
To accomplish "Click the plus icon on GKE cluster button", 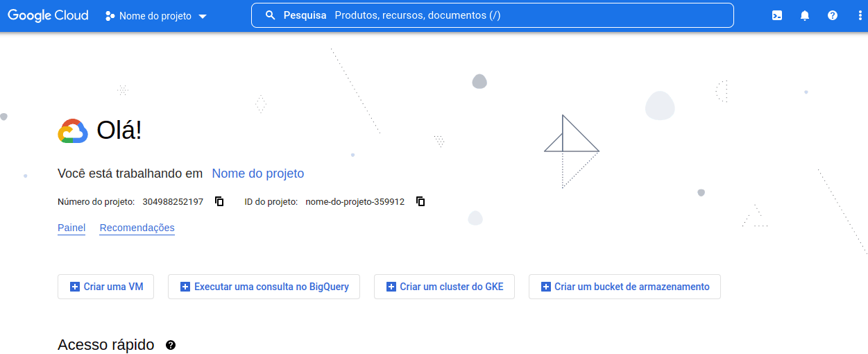I will coord(391,287).
